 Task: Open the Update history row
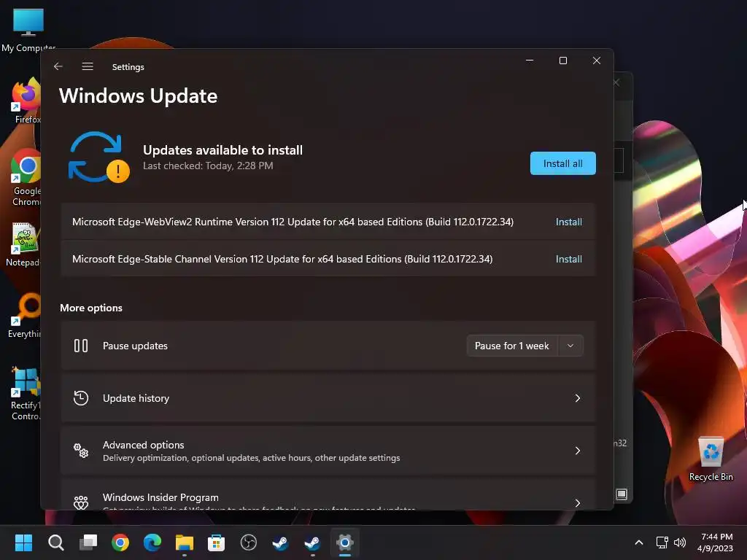click(328, 398)
